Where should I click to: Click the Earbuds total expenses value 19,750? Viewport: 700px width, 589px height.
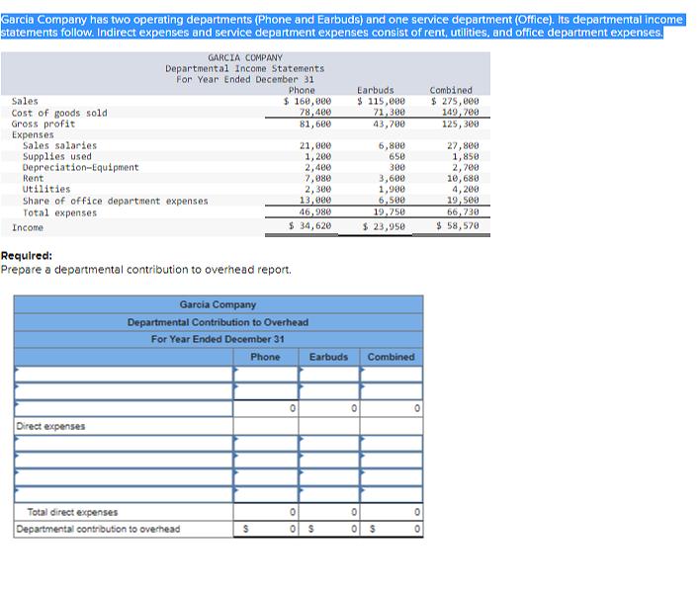point(390,211)
